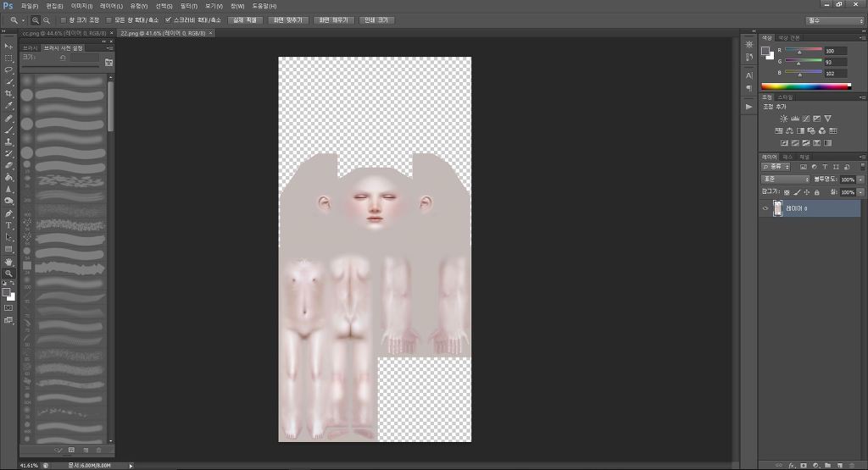Select the Hand tool
Screen dimensions: 868x470
(8, 262)
